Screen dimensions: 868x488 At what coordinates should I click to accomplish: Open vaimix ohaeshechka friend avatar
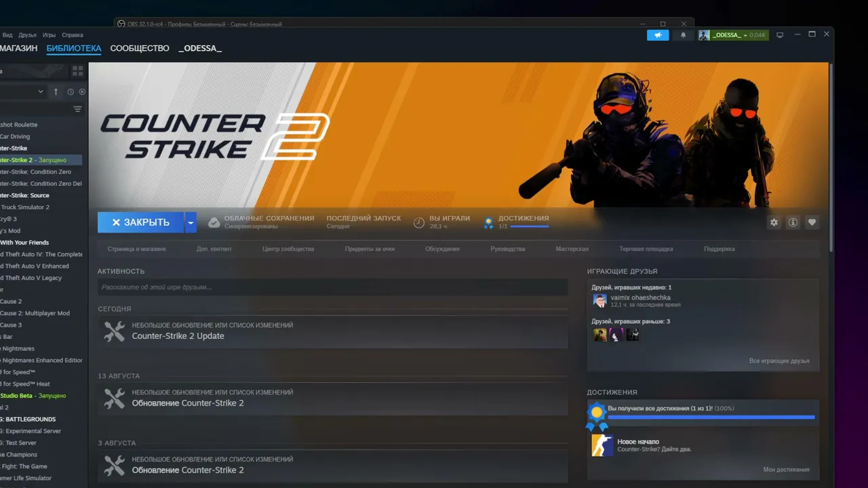coord(599,301)
